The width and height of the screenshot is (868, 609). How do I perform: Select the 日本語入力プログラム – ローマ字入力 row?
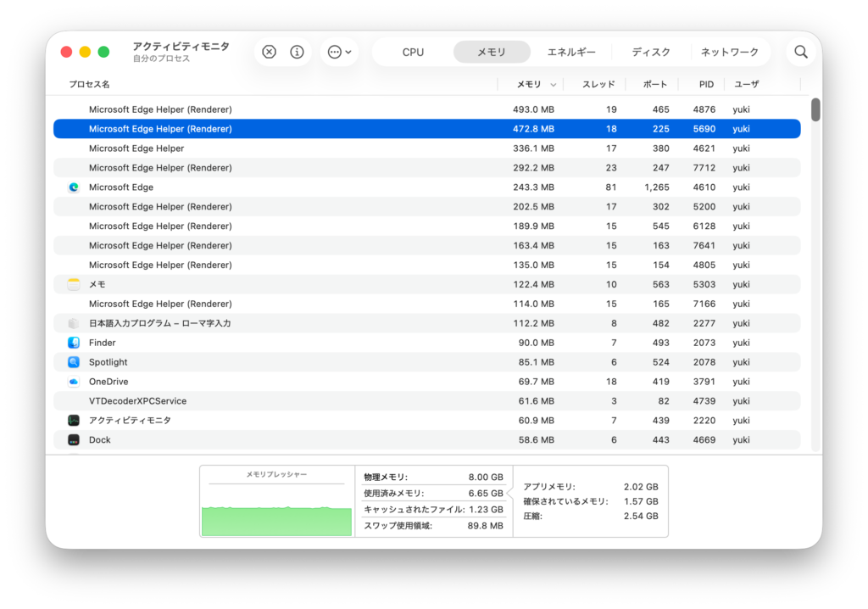pos(427,323)
